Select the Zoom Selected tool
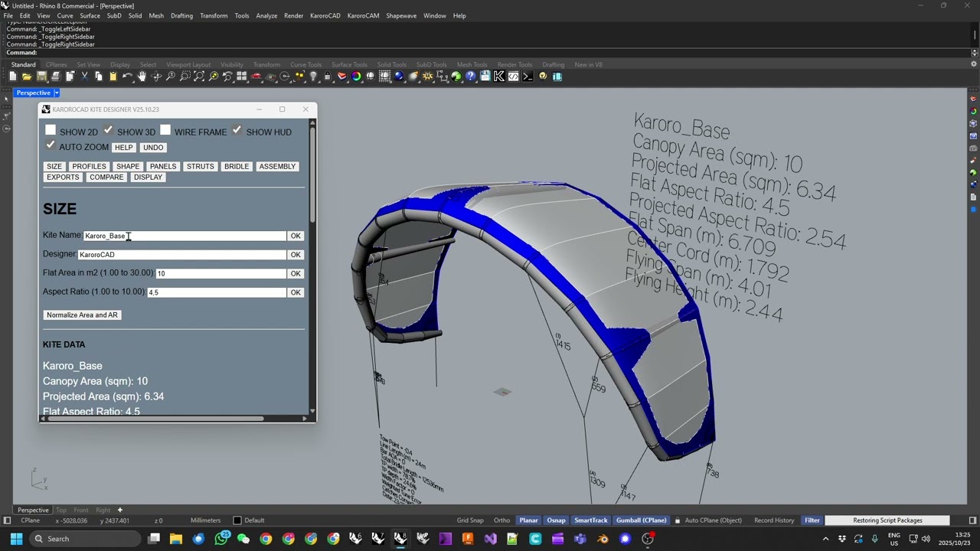The height and width of the screenshot is (551, 980). (214, 77)
